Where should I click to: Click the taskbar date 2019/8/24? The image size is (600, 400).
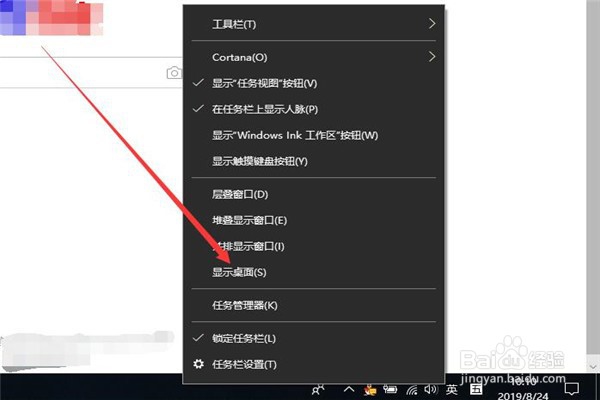coord(523,395)
